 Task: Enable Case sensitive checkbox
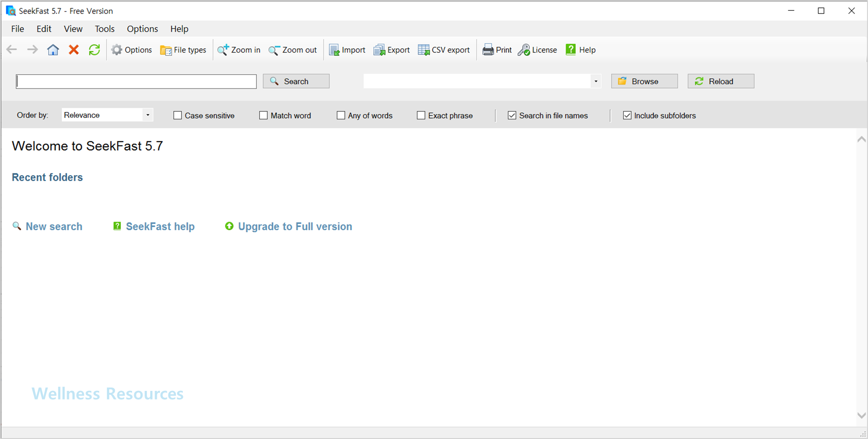[x=178, y=115]
